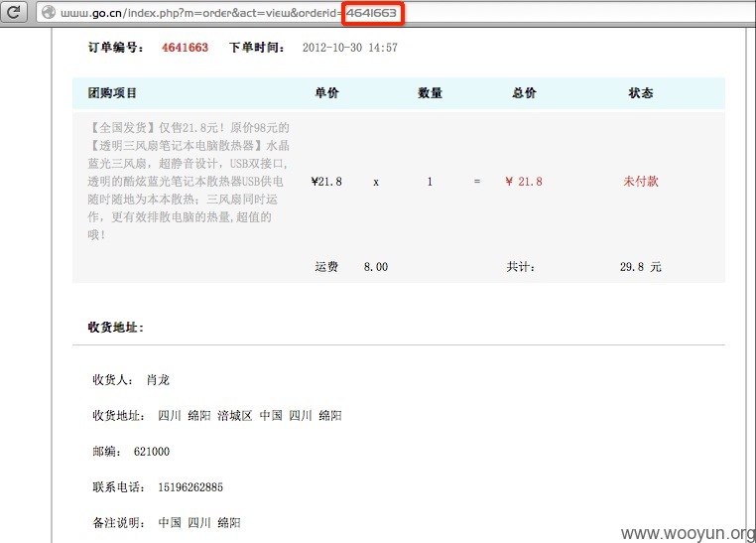
Task: Click the URL address bar field
Action: 395,13
